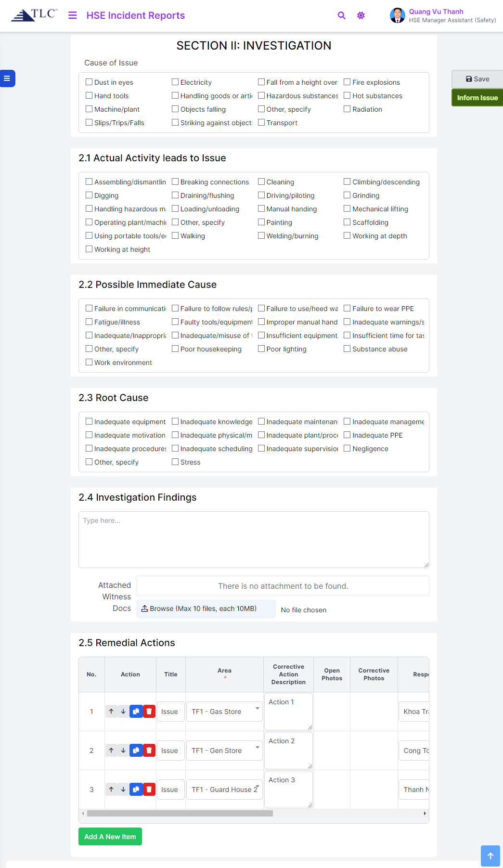Click the search magnifier icon in header

tap(342, 15)
